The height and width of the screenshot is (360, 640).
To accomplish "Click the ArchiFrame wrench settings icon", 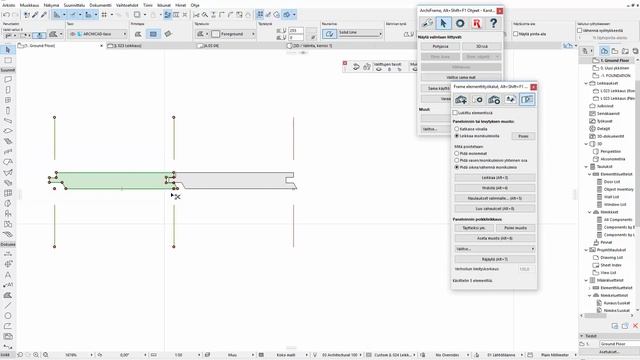I will coord(427,23).
